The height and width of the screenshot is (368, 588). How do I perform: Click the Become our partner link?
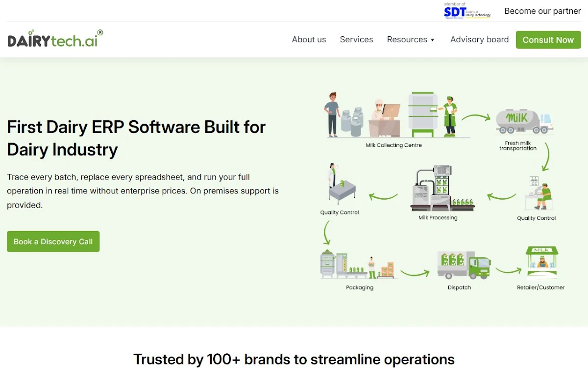click(542, 11)
